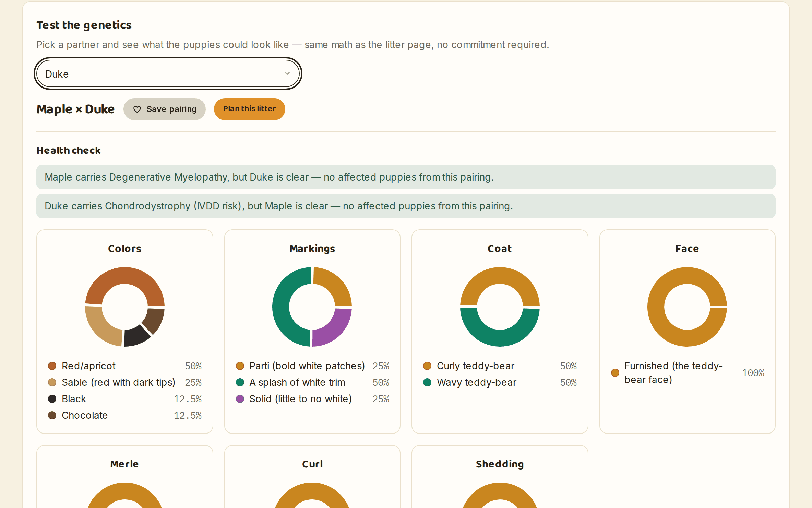Click the Face donut chart
This screenshot has width=812, height=508.
click(x=687, y=307)
